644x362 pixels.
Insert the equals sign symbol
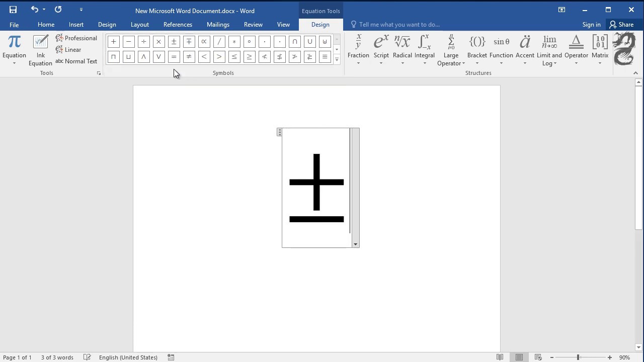[174, 57]
